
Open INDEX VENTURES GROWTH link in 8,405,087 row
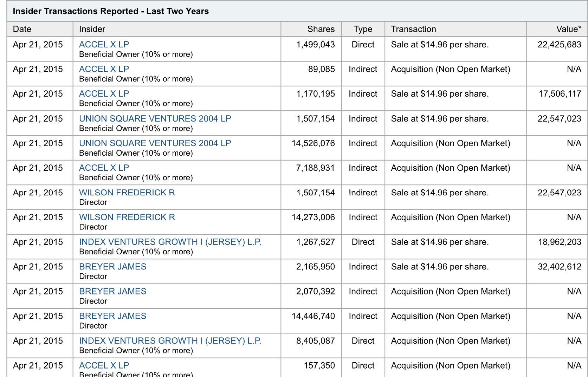[x=170, y=341]
